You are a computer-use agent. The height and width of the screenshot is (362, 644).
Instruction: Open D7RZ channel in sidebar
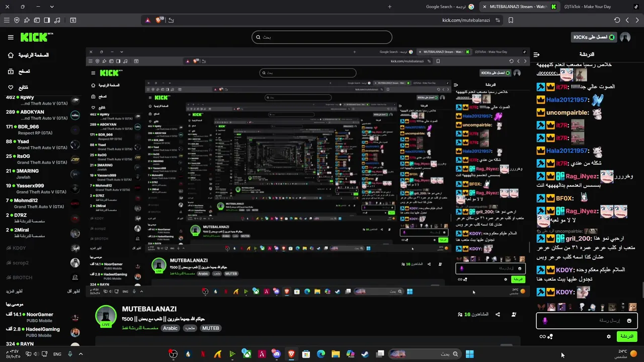point(42,218)
